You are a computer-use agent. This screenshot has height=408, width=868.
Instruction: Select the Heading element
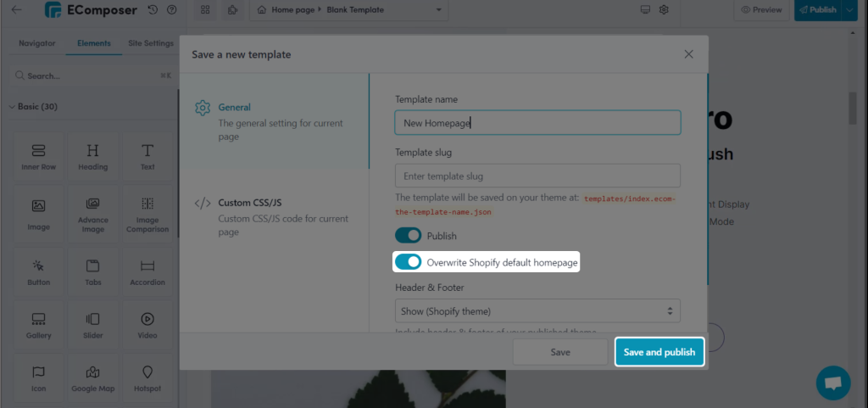pyautogui.click(x=92, y=156)
